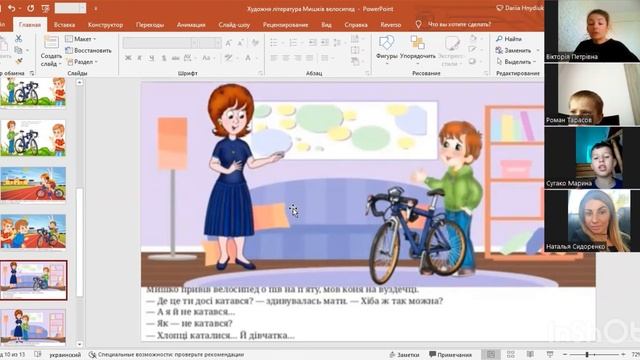640x360 pixels.
Task: Open Шрифт dialog launcher
Action: tap(260, 73)
